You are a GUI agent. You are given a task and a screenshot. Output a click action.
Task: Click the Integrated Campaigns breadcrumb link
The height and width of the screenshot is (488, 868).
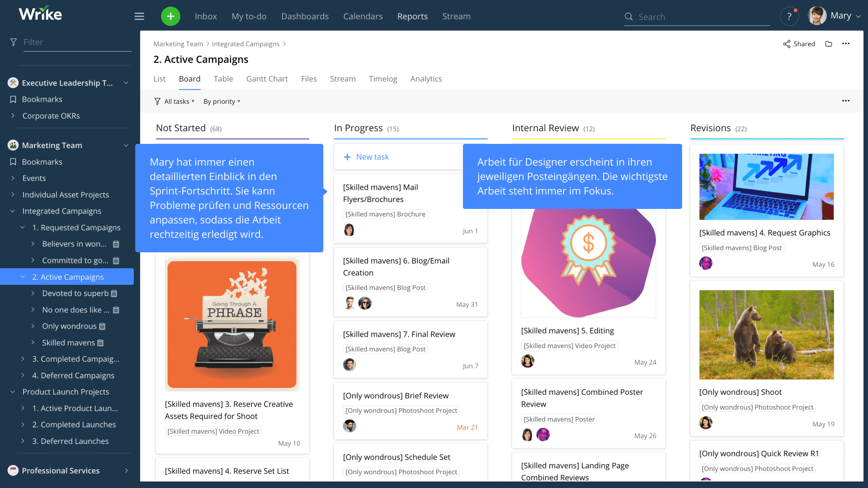point(246,44)
